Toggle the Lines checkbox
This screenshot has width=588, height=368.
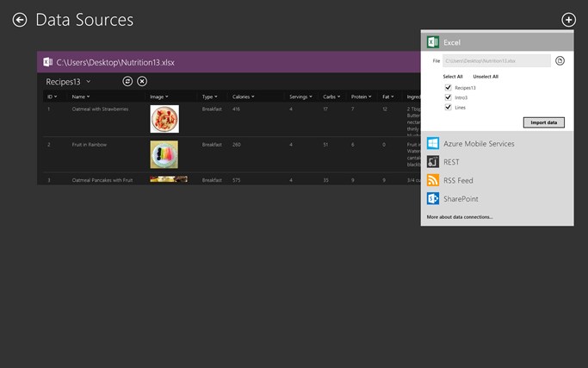448,107
